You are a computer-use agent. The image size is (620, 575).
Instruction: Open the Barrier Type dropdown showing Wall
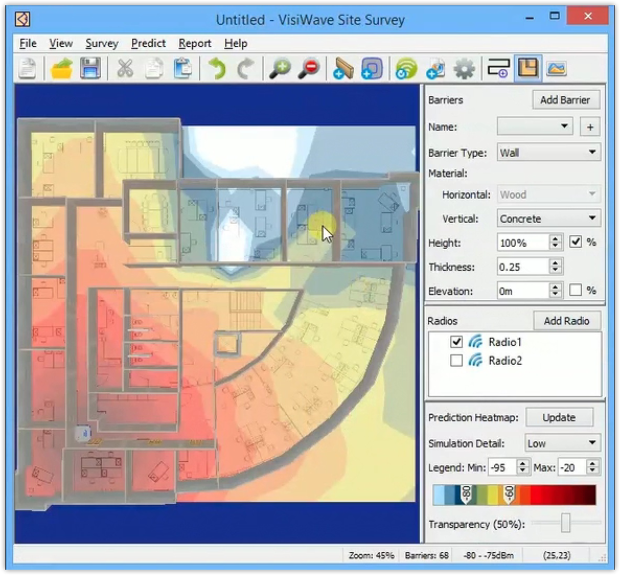pos(549,153)
